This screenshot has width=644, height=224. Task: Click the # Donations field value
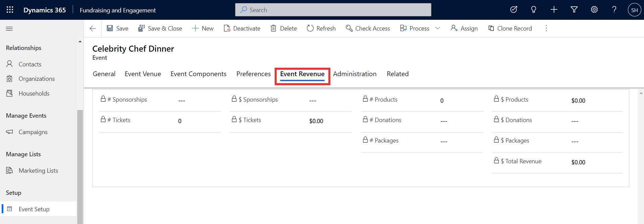444,121
